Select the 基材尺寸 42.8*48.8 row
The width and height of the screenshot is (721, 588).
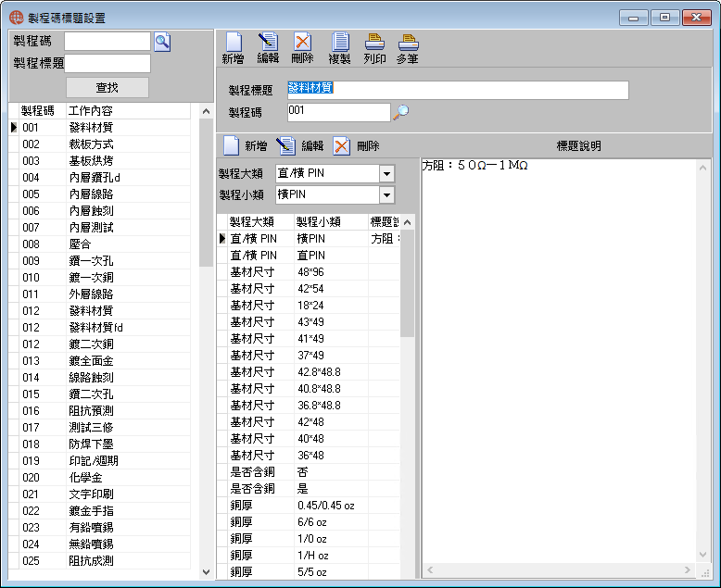click(x=309, y=372)
